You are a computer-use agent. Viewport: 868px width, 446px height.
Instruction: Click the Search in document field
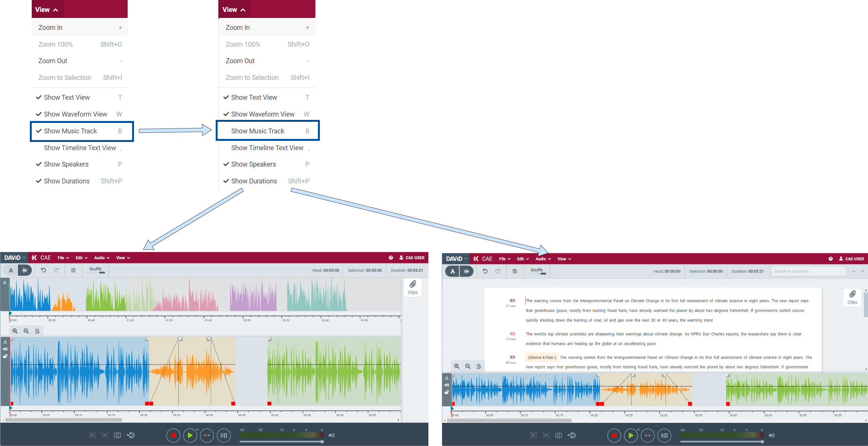pos(808,271)
